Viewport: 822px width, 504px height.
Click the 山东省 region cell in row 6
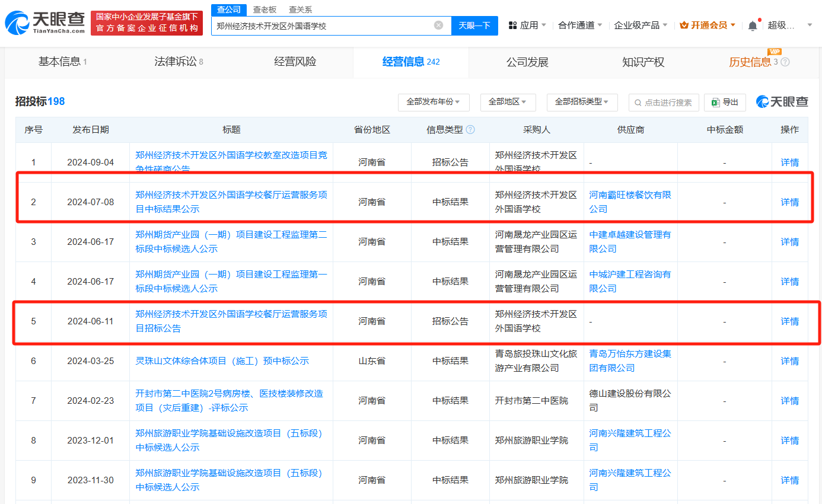tap(372, 361)
